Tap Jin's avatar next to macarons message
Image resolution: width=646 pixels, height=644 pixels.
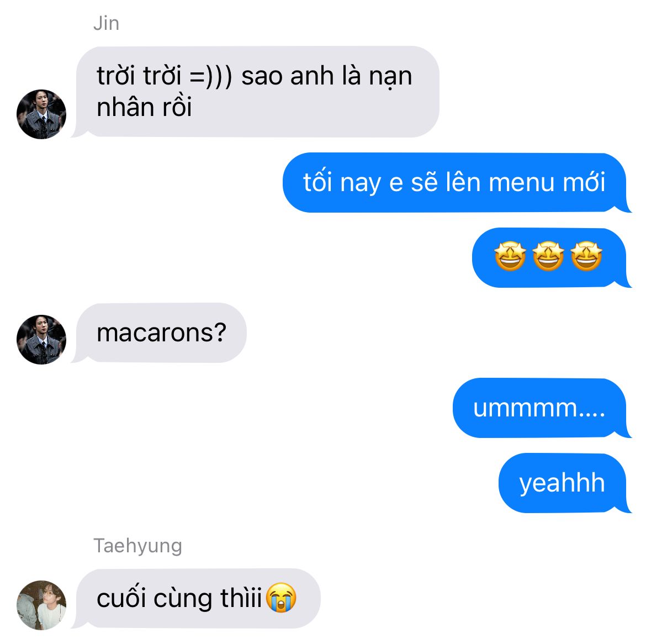41,340
